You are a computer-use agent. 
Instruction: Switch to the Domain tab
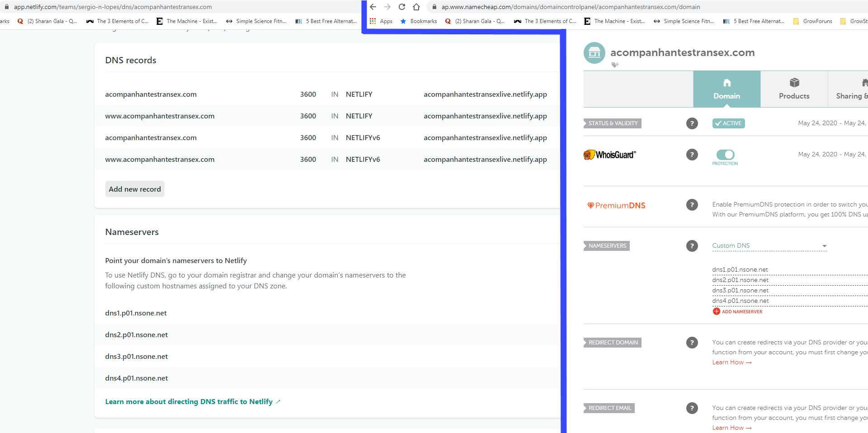[726, 89]
